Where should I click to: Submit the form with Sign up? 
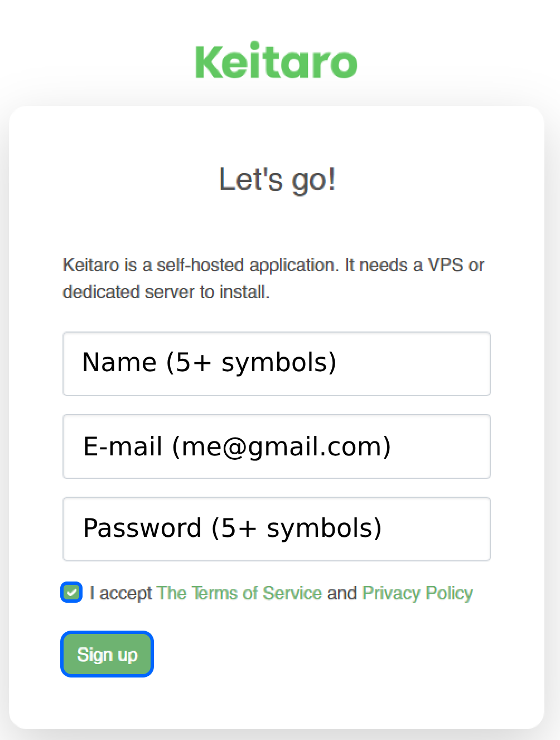[x=107, y=654]
